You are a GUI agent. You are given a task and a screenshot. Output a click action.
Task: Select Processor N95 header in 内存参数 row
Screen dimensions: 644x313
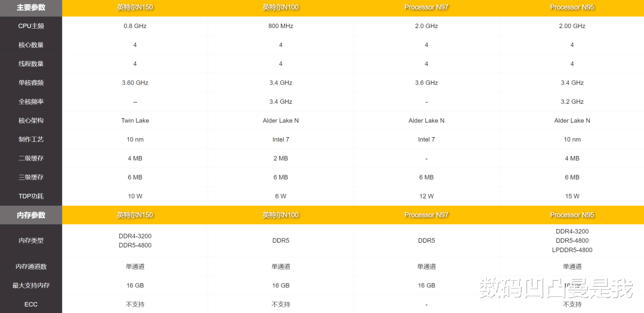tap(572, 215)
